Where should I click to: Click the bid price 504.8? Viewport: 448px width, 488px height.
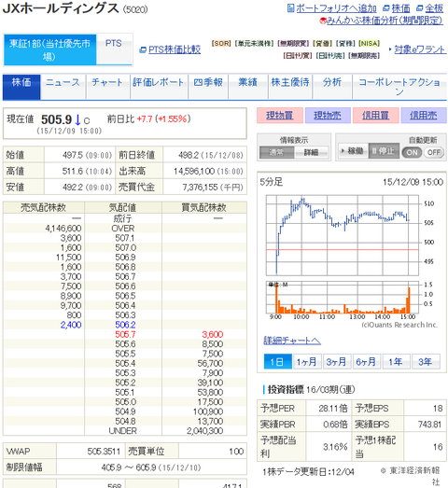click(125, 422)
